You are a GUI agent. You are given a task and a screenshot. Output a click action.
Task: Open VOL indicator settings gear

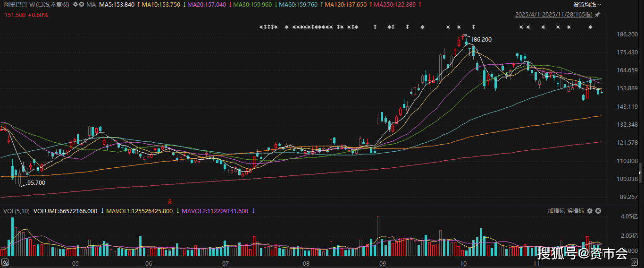[589, 211]
